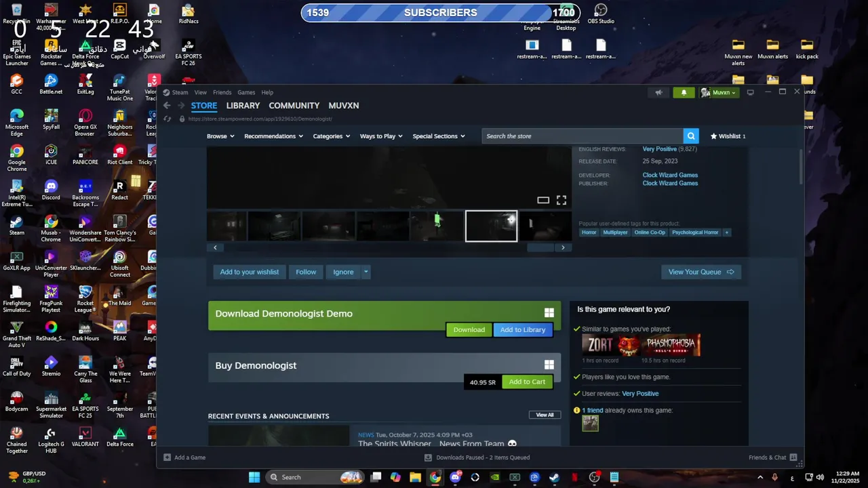Click the volume icon in the system tray
Image resolution: width=868 pixels, height=488 pixels.
tap(819, 477)
